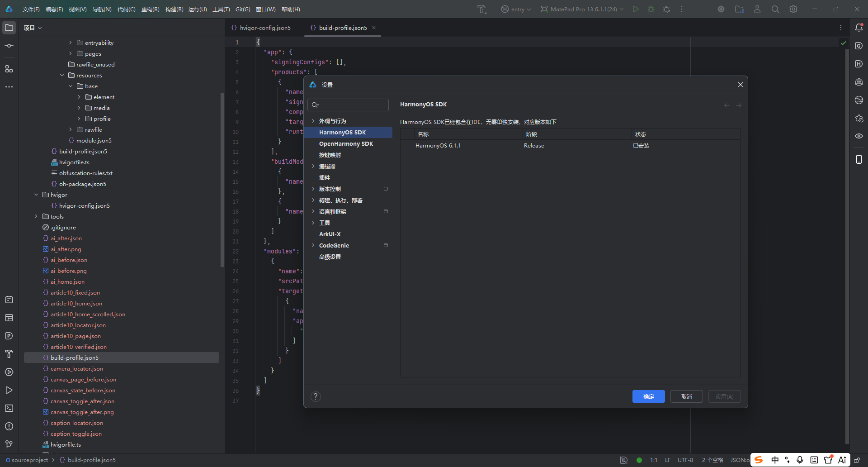Click the circled P icon in left sidebar

pos(9,336)
